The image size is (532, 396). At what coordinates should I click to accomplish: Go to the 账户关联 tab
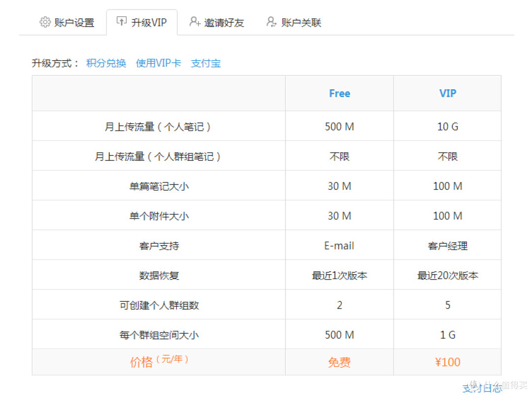tap(294, 22)
